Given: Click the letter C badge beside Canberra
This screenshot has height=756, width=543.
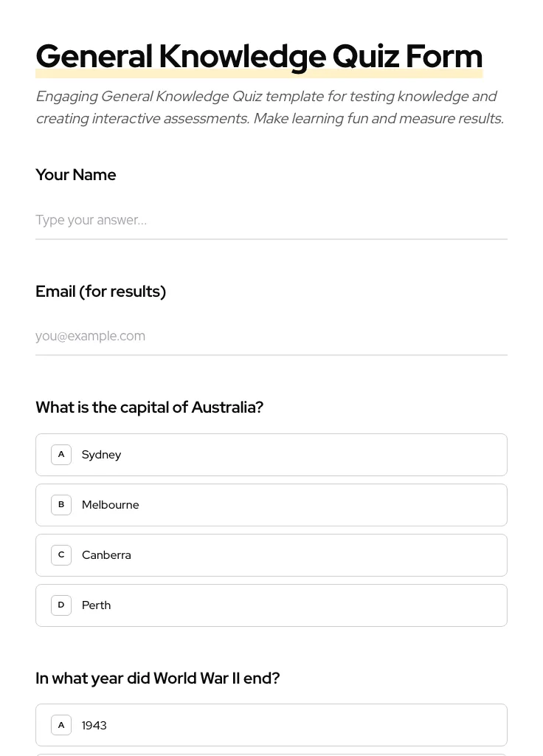Looking at the screenshot, I should coord(61,554).
